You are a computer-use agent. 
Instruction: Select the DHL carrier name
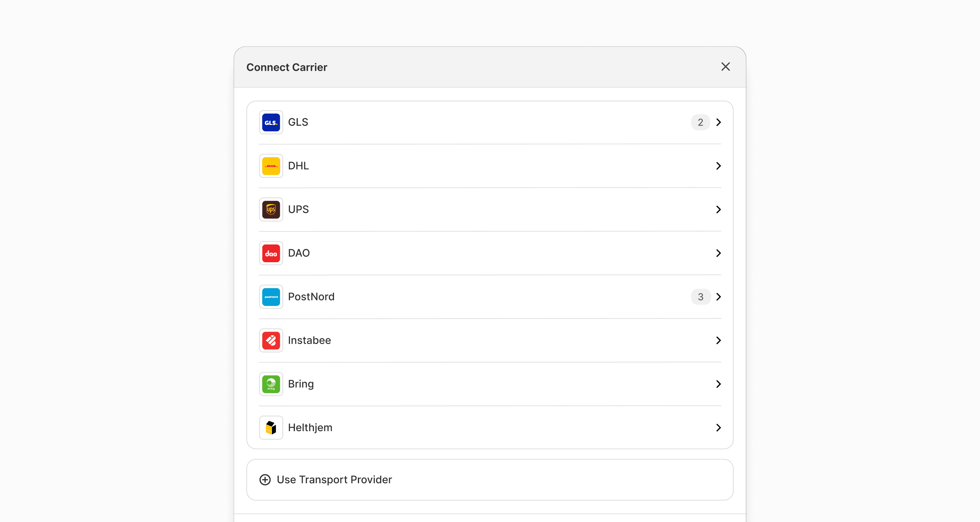298,166
